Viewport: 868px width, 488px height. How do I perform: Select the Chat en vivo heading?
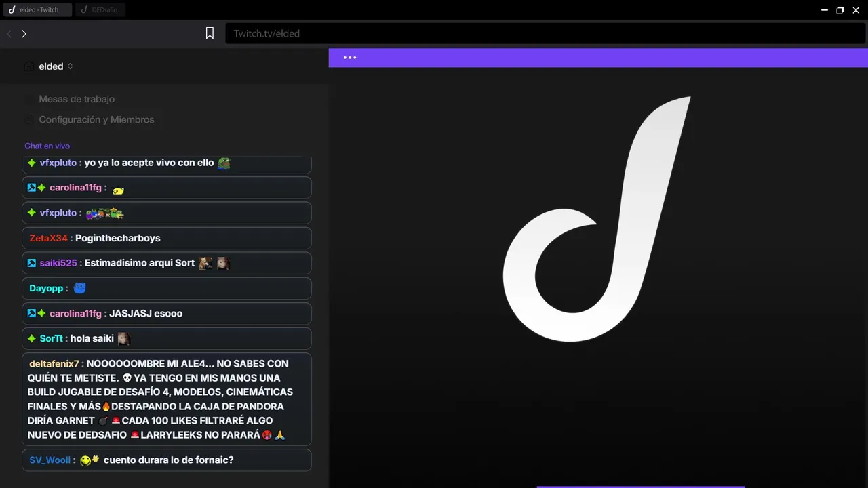(47, 146)
